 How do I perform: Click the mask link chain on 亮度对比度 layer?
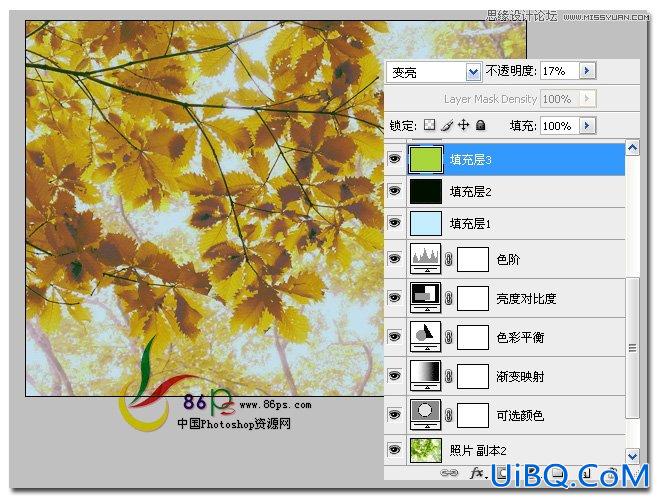(x=449, y=298)
